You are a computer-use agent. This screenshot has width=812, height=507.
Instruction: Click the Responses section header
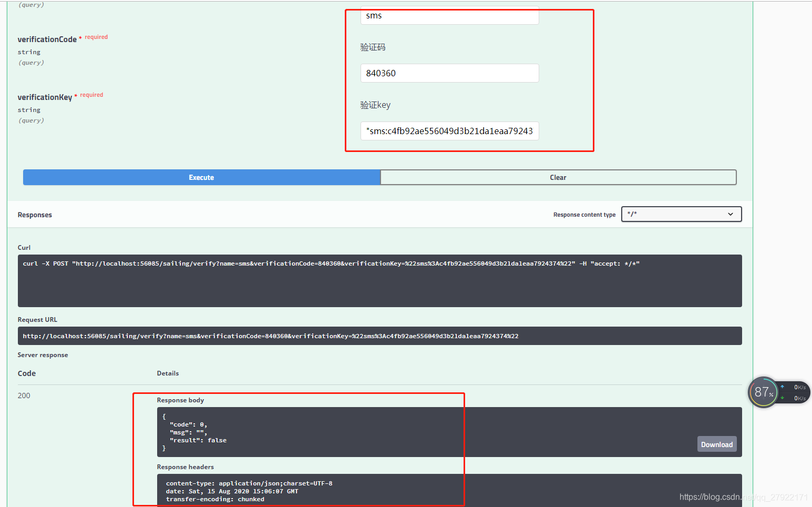35,215
